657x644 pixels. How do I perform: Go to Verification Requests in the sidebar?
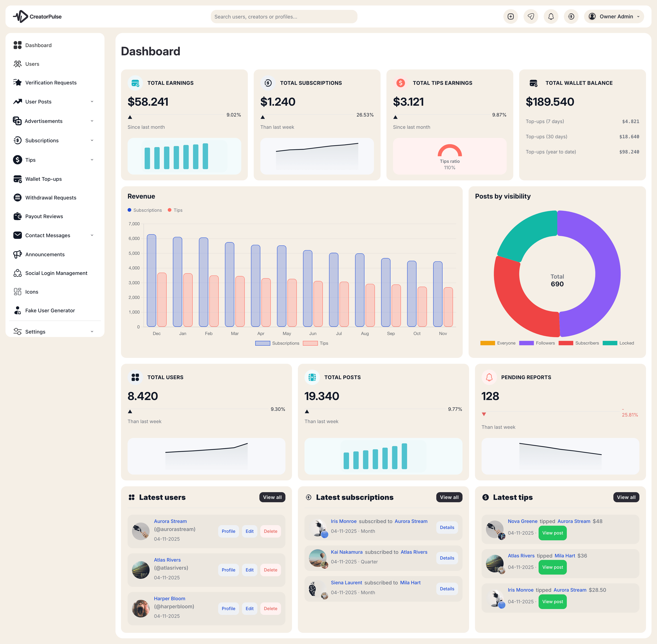pyautogui.click(x=51, y=83)
